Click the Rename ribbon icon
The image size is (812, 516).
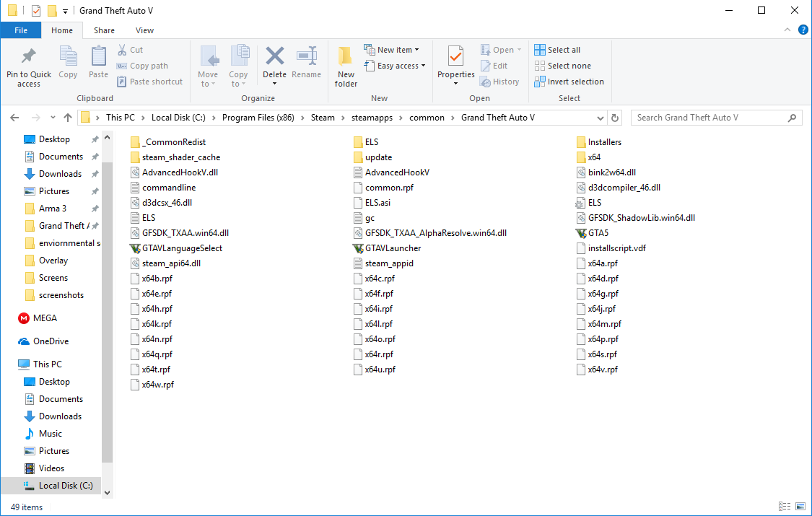306,56
